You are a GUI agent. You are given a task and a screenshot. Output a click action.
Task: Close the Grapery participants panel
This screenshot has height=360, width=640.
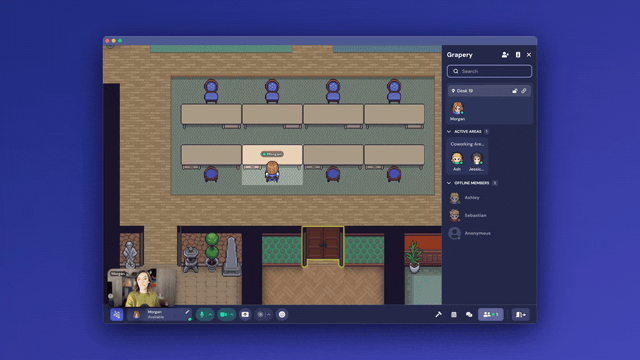[x=529, y=55]
